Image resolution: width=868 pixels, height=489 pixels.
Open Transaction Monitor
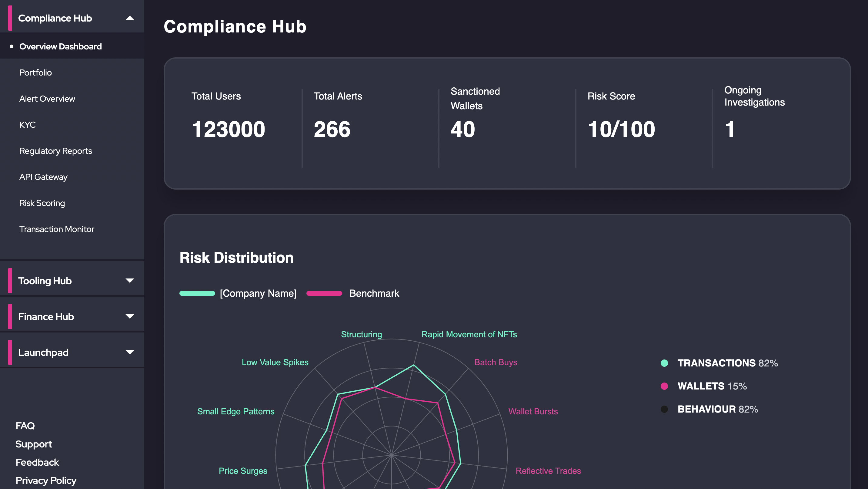[57, 229]
